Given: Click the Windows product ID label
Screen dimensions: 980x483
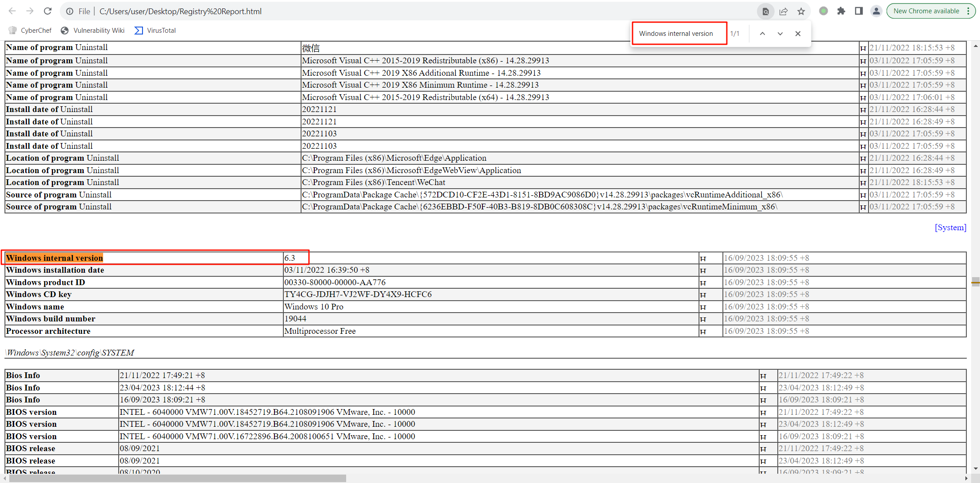Looking at the screenshot, I should (x=46, y=282).
